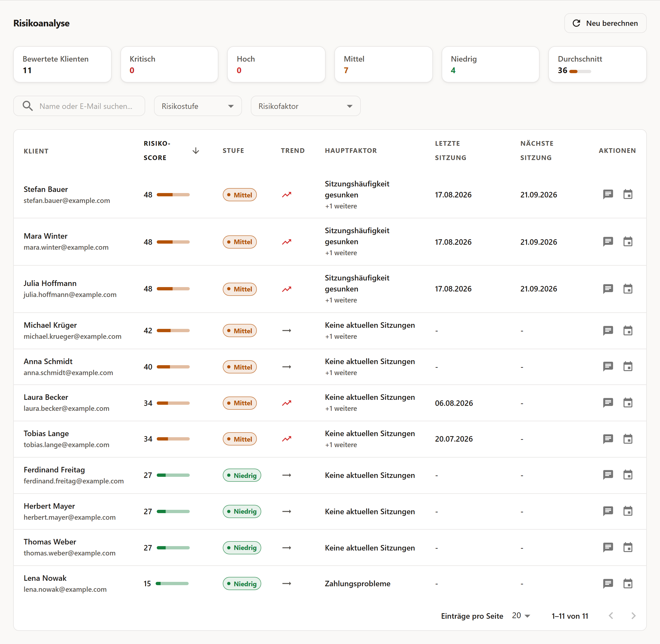Open the Risikofaktor dropdown

tap(306, 106)
